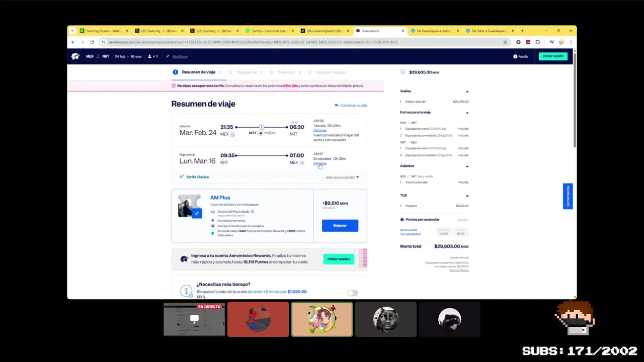Bookmark page with star icon
This screenshot has width=644, height=362.
pos(505,42)
